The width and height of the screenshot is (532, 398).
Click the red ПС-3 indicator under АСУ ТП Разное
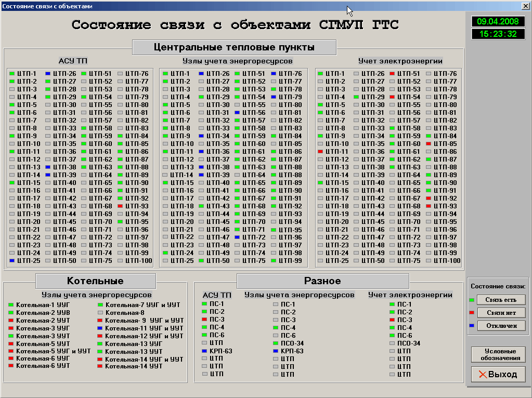[x=205, y=320]
